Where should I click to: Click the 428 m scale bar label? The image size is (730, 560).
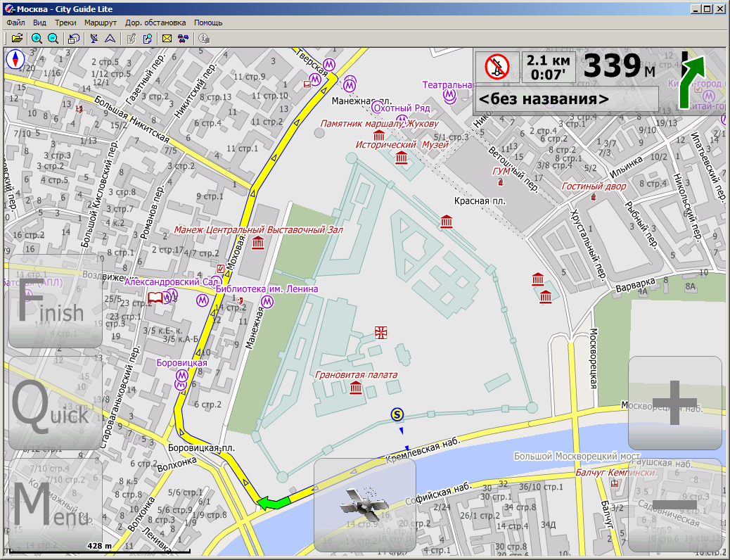[99, 546]
